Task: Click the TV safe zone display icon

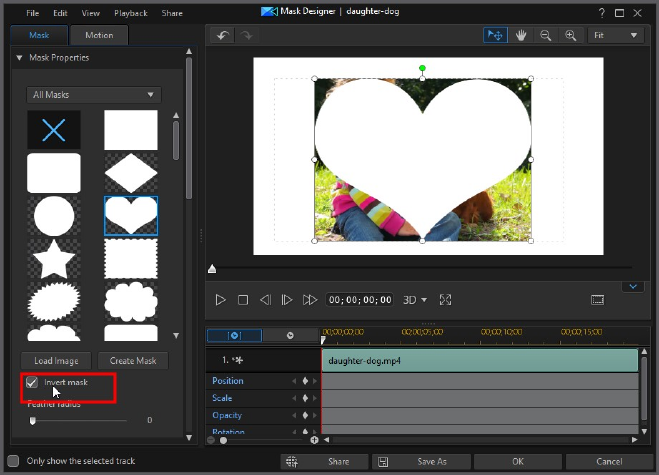Action: (597, 300)
